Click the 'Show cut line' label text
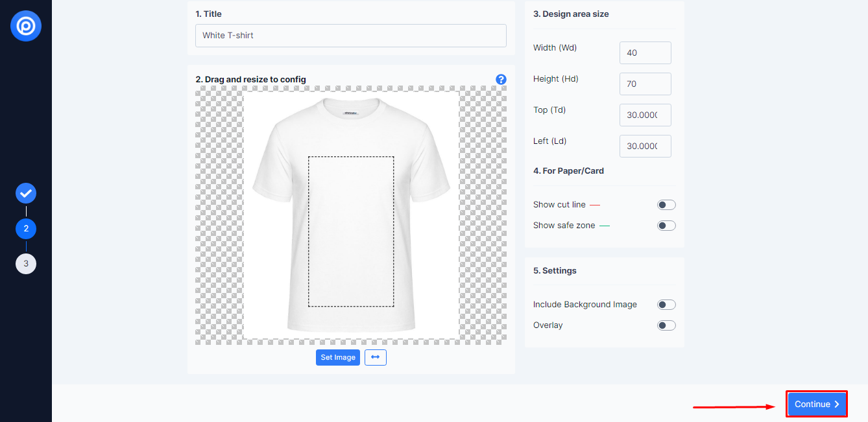 (x=559, y=205)
